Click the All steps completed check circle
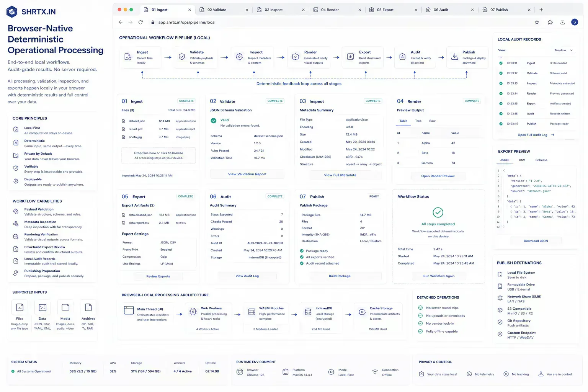The height and width of the screenshot is (392, 588). point(438,212)
